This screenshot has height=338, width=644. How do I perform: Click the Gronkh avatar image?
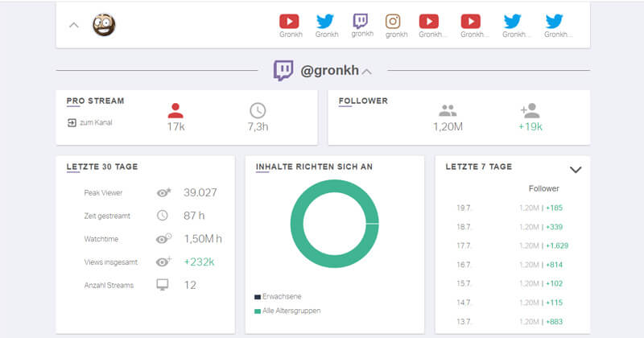[x=104, y=25]
